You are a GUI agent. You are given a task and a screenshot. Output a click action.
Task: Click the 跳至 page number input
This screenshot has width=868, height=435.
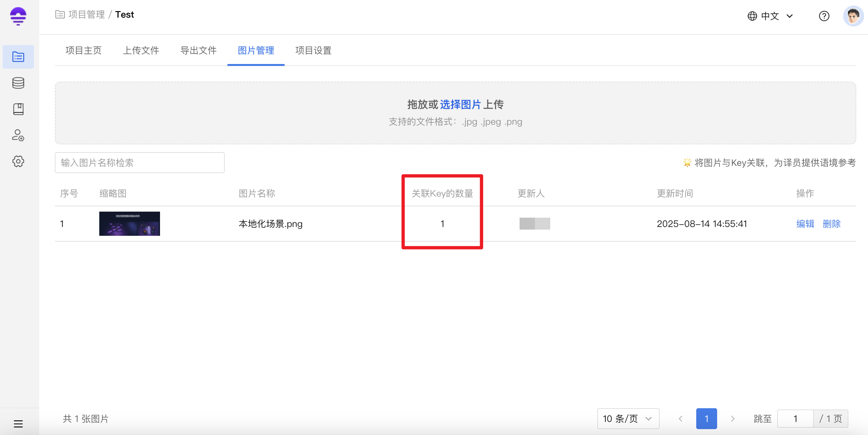click(795, 418)
